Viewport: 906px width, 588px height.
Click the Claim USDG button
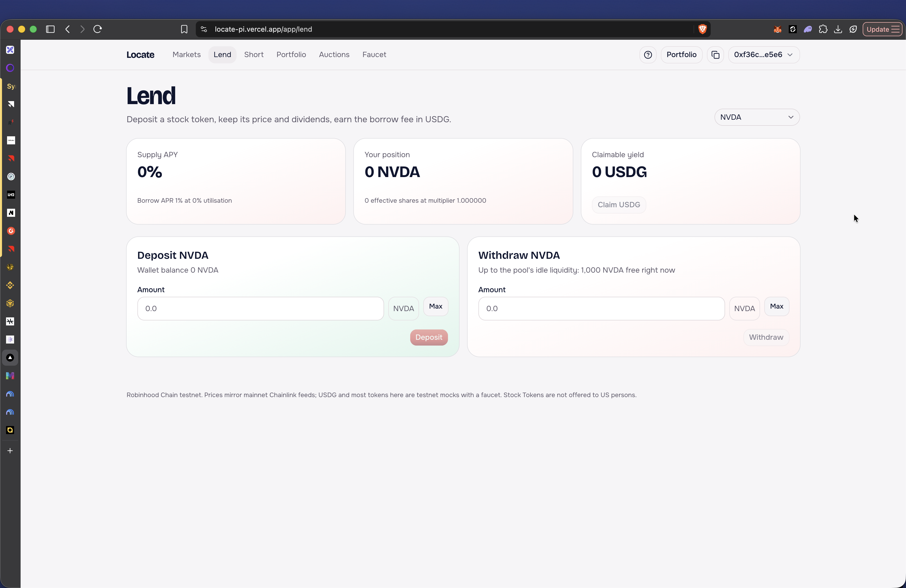(619, 205)
